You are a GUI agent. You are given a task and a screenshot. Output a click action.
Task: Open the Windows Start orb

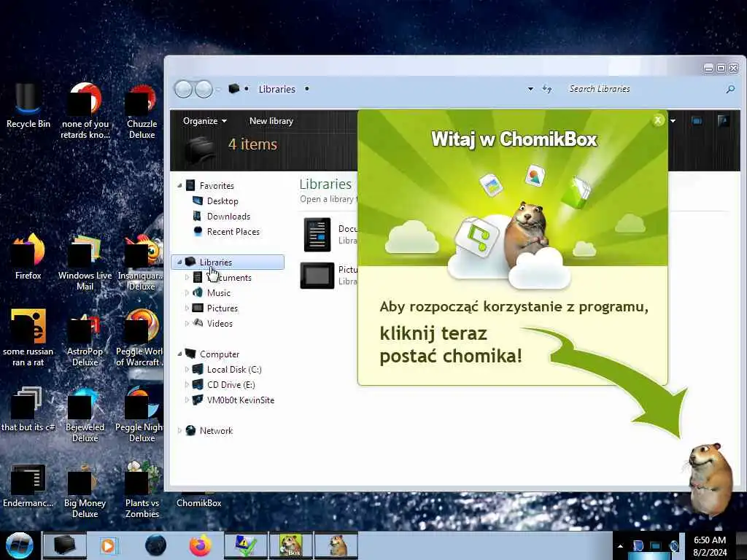tap(19, 545)
